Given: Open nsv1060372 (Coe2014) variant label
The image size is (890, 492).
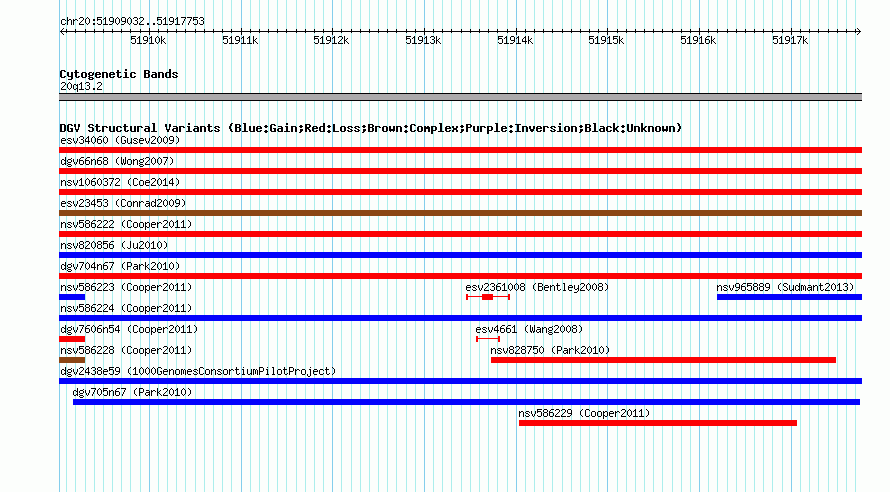Looking at the screenshot, I should (x=120, y=182).
